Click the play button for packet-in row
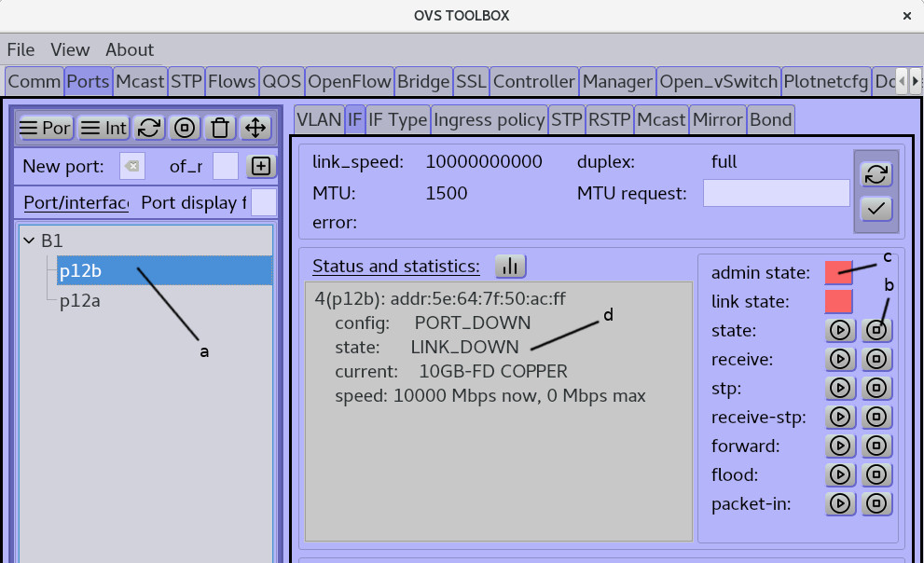This screenshot has width=924, height=563. tap(840, 503)
